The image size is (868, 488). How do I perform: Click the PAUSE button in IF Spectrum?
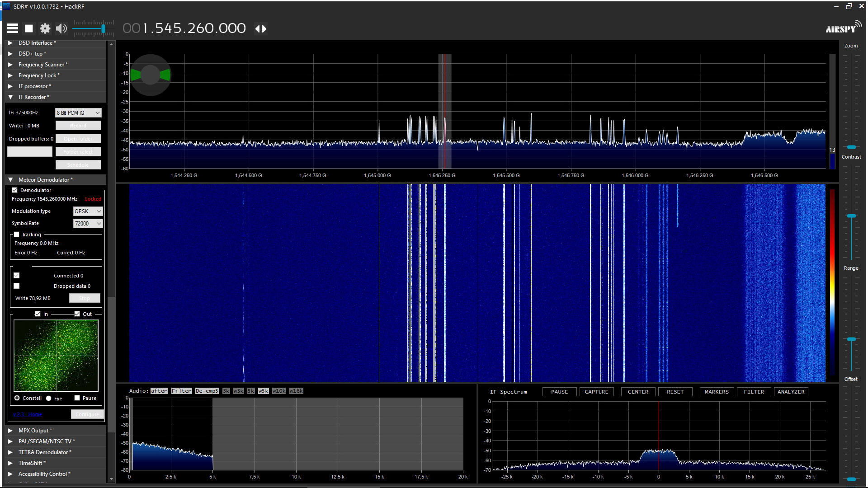[559, 392]
